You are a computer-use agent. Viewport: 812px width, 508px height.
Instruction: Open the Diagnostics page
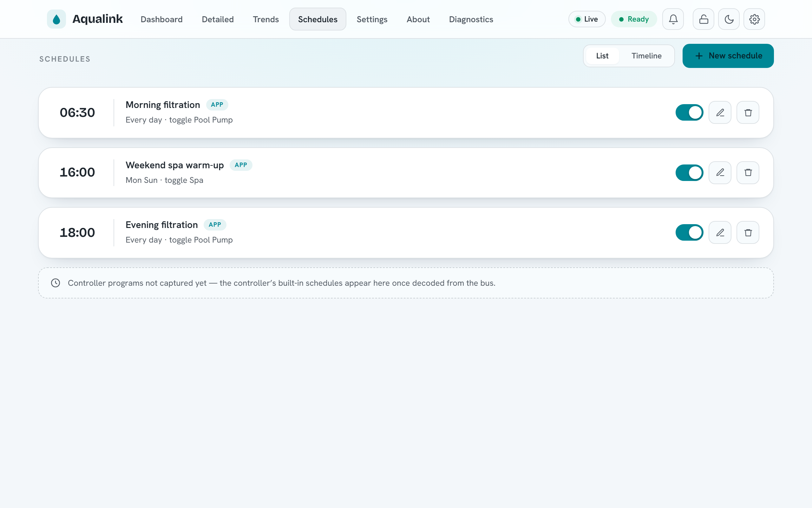pyautogui.click(x=471, y=19)
